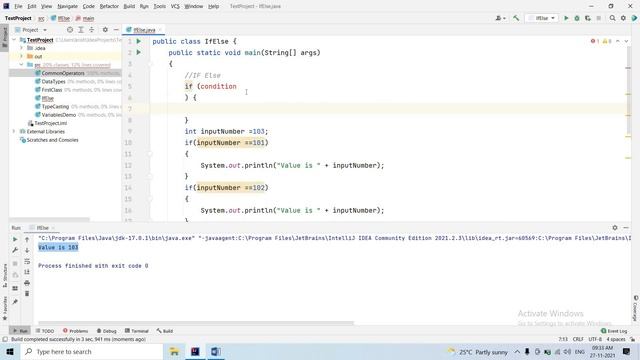This screenshot has width=640, height=360.
Task: Open the VCS menu
Action: (175, 7)
